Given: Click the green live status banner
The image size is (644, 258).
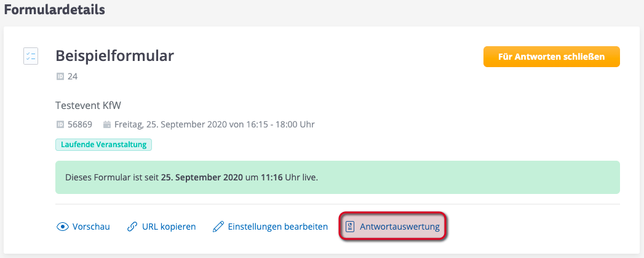Looking at the screenshot, I should [337, 177].
